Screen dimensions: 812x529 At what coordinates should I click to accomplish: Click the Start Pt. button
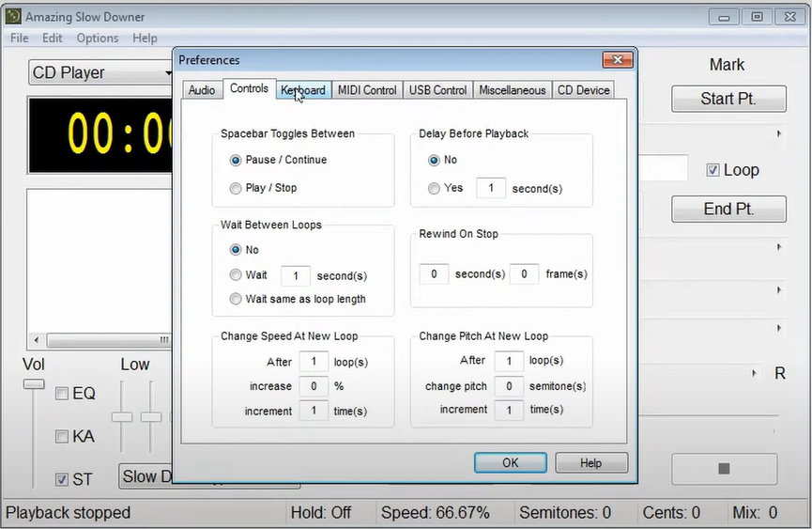[x=728, y=99]
